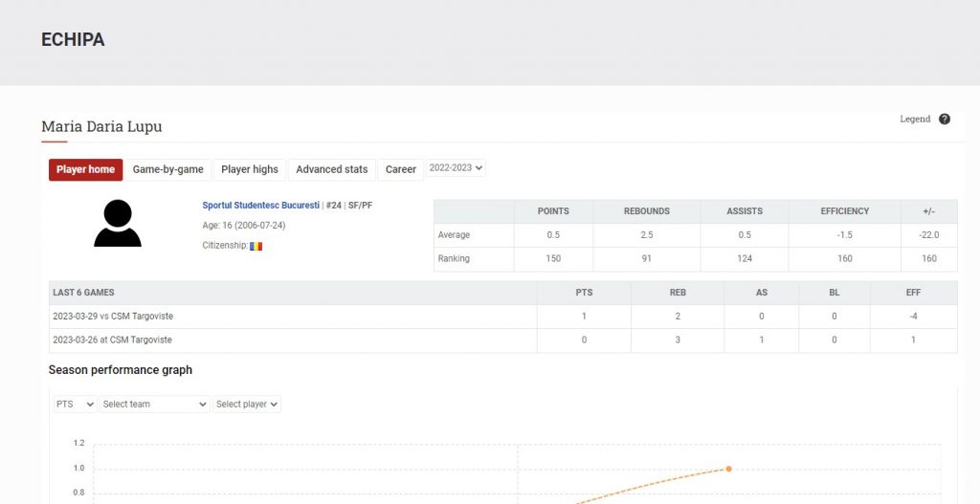Select the Career tab
This screenshot has width=980, height=504.
click(x=400, y=169)
